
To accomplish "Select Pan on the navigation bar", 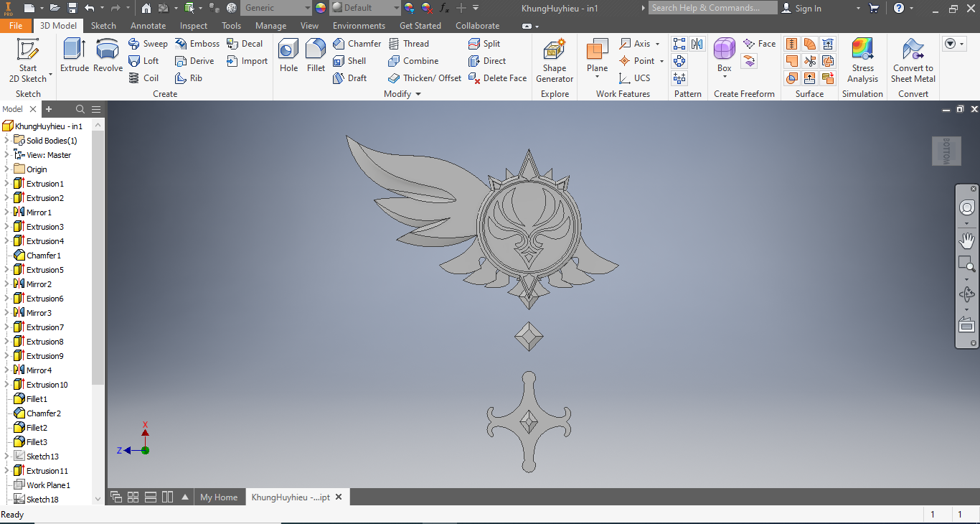I will (967, 240).
